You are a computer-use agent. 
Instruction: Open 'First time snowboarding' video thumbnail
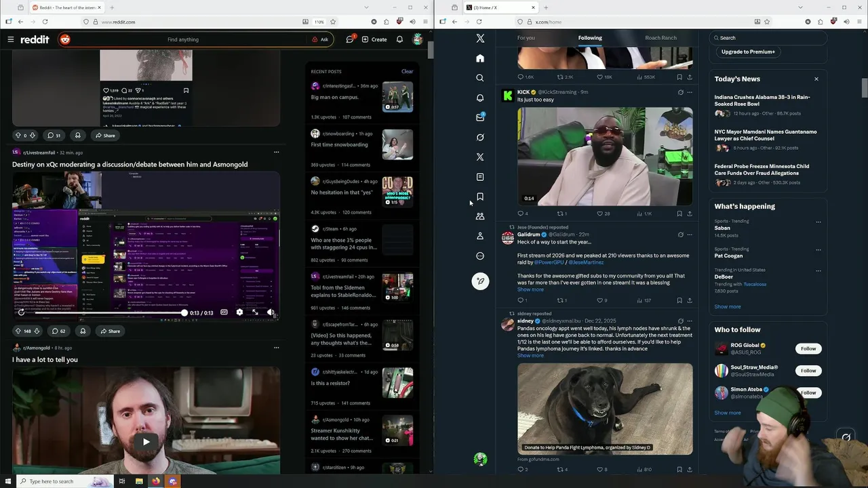(397, 144)
